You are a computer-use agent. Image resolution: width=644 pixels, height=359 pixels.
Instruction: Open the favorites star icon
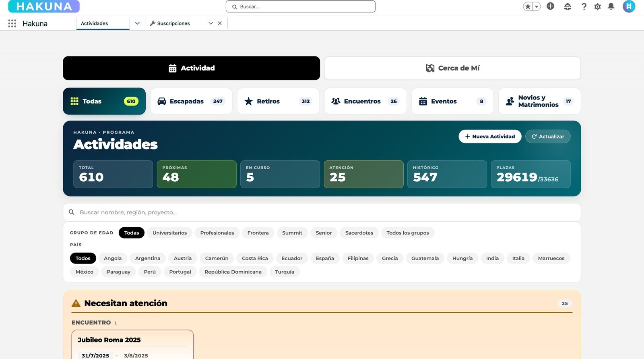pos(528,6)
